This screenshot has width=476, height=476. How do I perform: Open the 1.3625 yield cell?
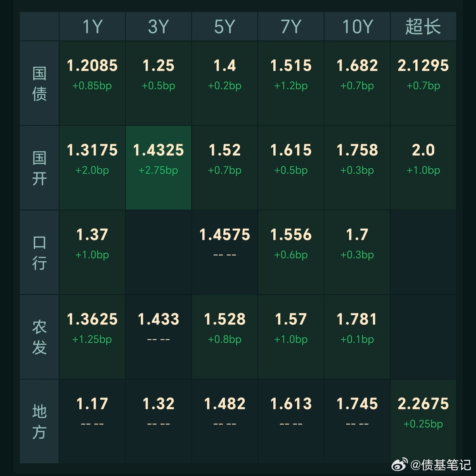[x=92, y=337]
